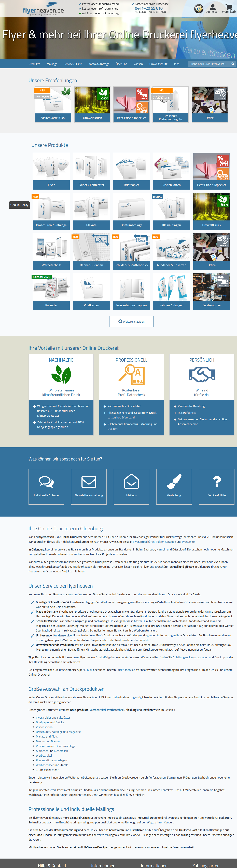Click the plus icon beside Persönliche Beratung
237x868 pixels.
pyautogui.click(x=175, y=406)
